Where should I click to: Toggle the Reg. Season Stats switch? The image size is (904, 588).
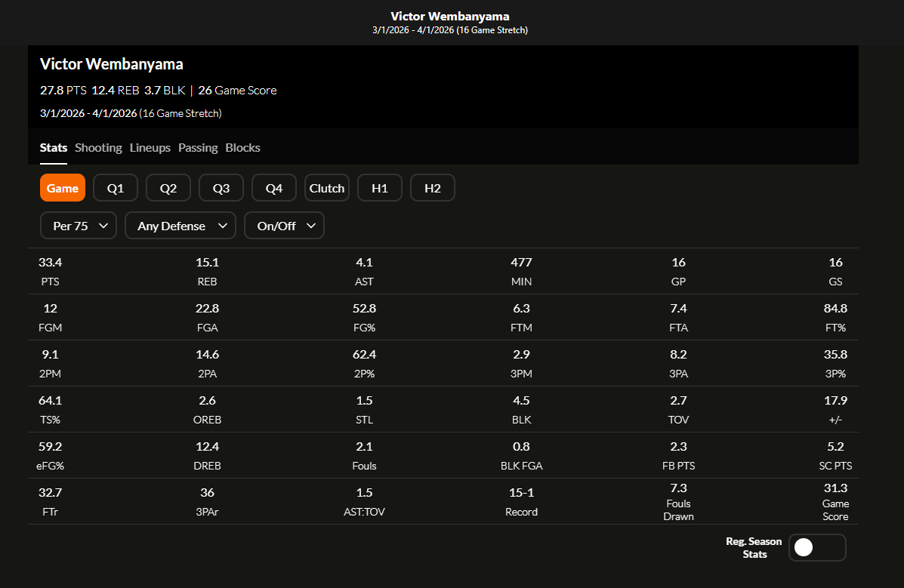pos(817,547)
